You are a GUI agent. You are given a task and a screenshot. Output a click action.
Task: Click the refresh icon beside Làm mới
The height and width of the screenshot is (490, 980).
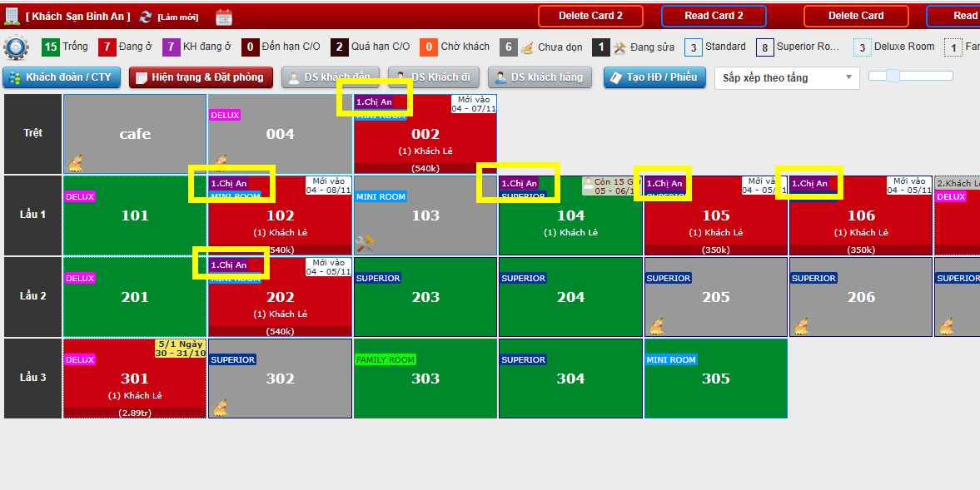pyautogui.click(x=146, y=17)
